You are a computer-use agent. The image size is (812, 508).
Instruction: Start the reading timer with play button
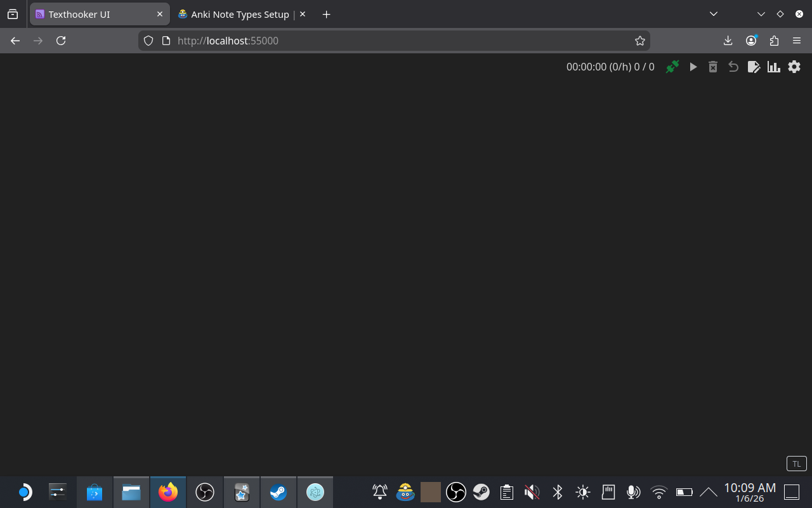point(693,67)
